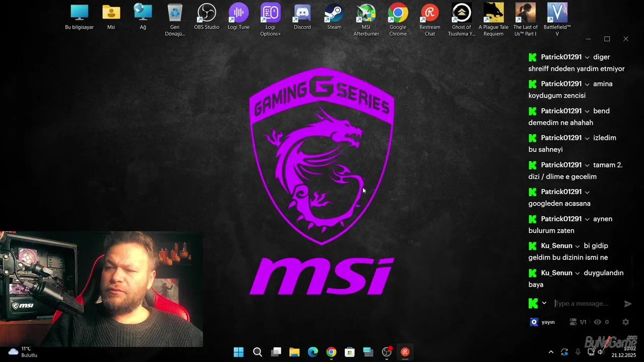
Task: Expand chevron next to Ku_Senun 'duygulandın' message
Action: (578, 274)
